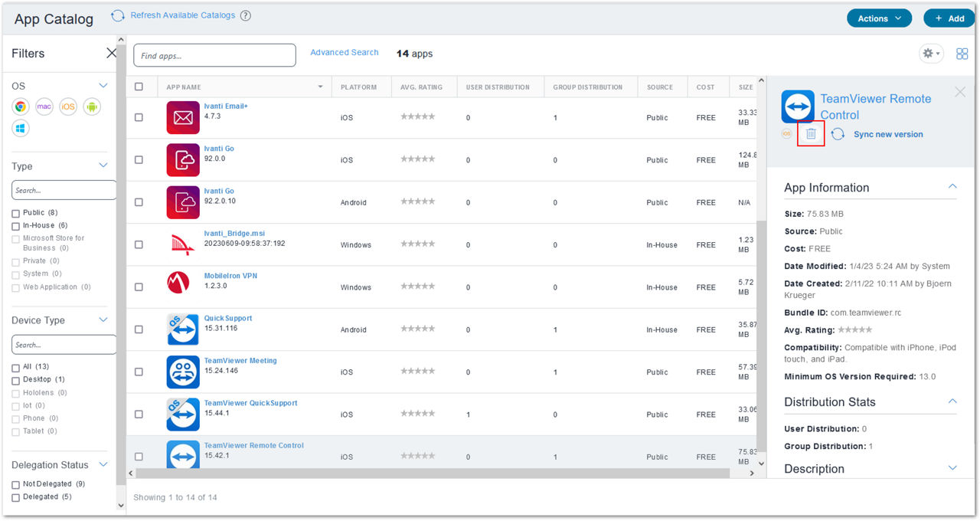Click the Add button
Viewport: 980px width, 521px height.
coord(949,18)
